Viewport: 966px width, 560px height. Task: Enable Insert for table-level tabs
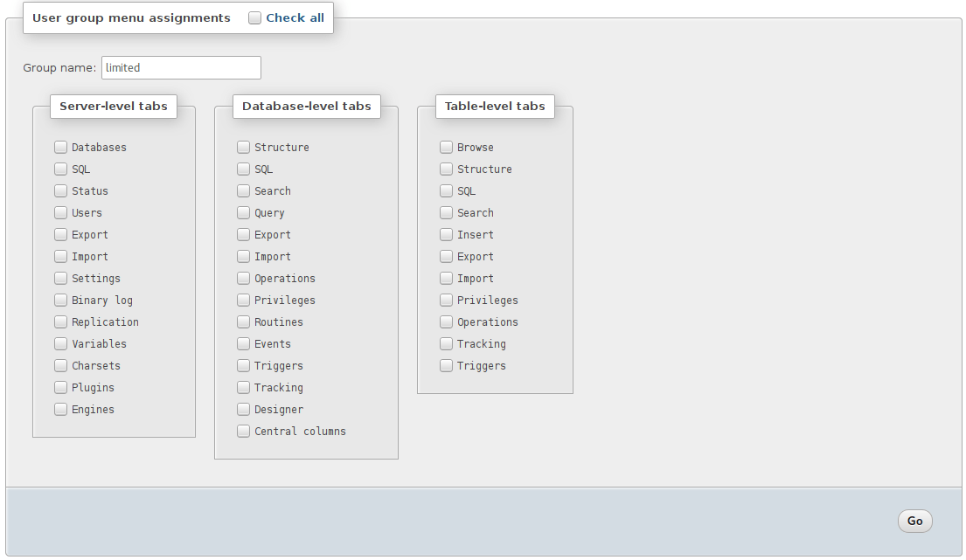(446, 234)
